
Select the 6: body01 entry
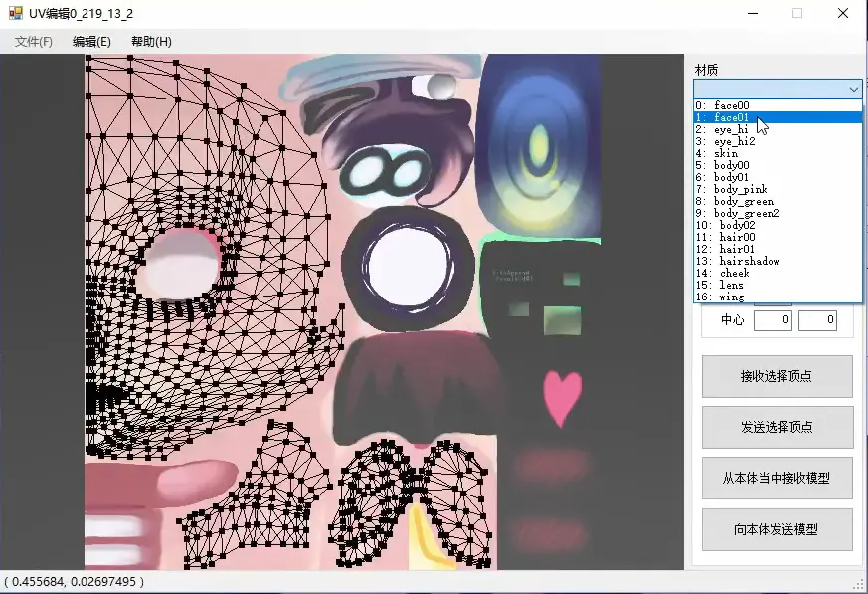click(x=778, y=177)
